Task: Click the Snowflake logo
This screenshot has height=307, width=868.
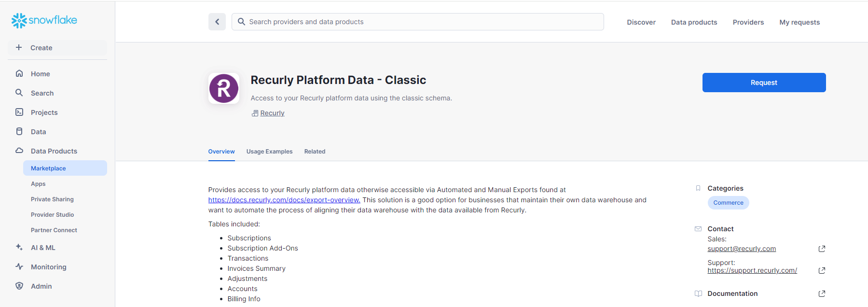Action: 44,20
